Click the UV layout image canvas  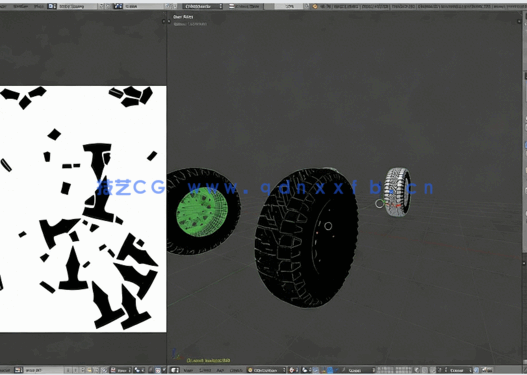(x=83, y=209)
